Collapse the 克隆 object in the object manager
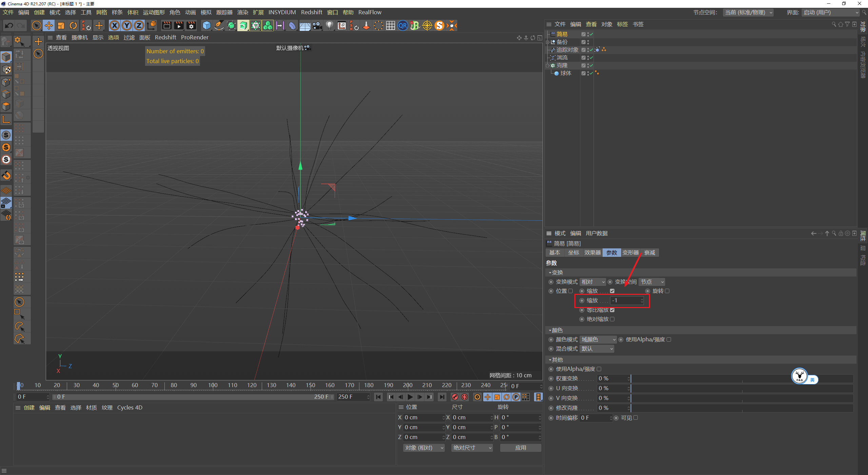Viewport: 868px width, 475px height. 547,65
